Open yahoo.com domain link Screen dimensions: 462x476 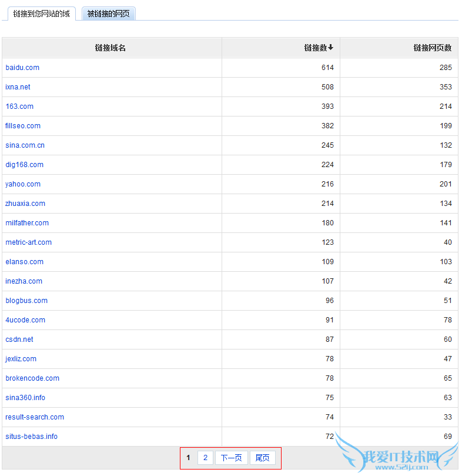click(x=23, y=184)
